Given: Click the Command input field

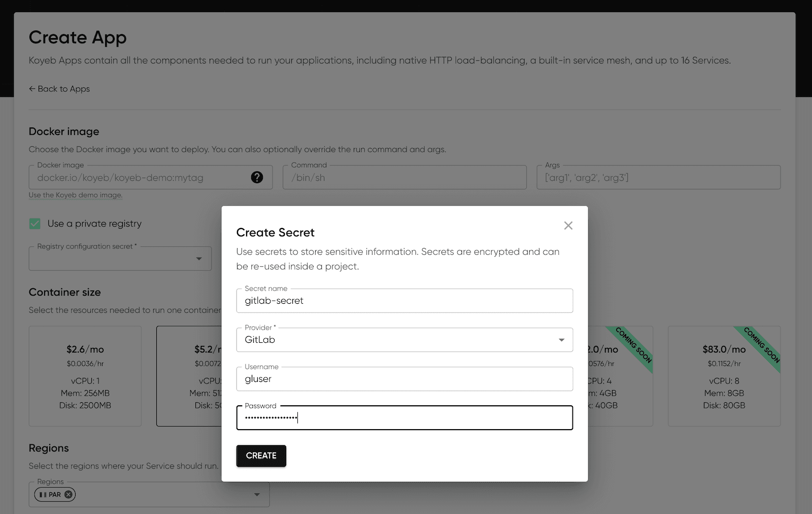Looking at the screenshot, I should tap(404, 178).
